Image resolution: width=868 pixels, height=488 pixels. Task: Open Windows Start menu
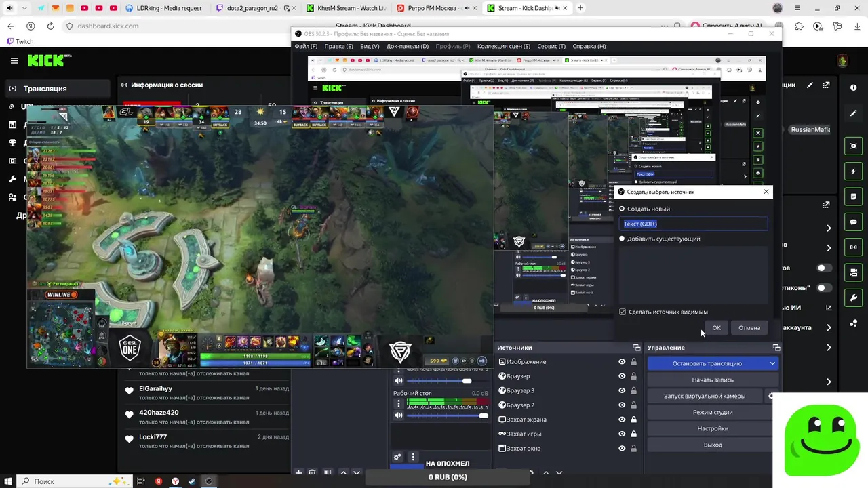[x=7, y=481]
